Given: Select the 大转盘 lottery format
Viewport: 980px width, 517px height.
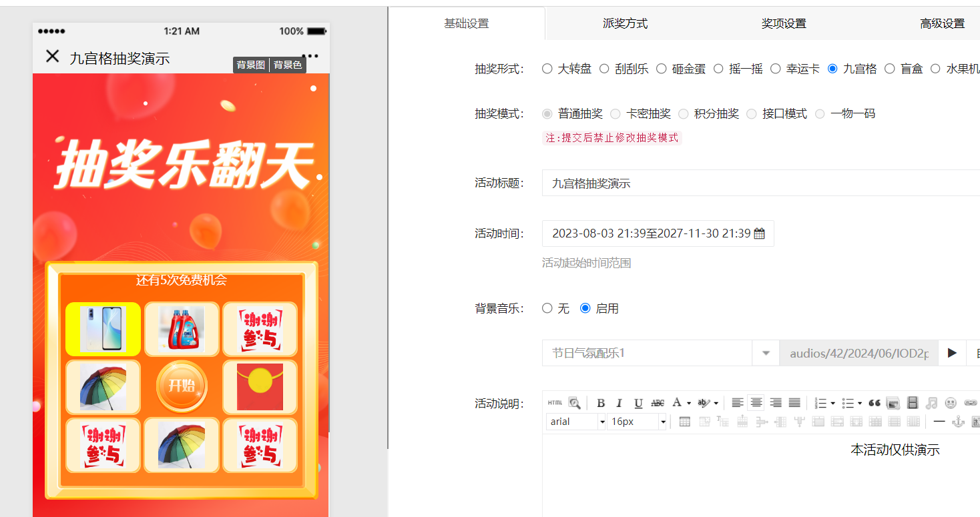Looking at the screenshot, I should [x=547, y=69].
